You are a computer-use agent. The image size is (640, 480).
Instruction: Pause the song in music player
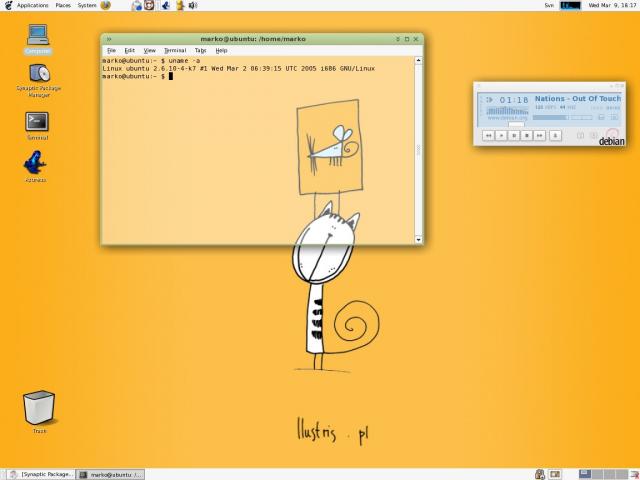(514, 135)
